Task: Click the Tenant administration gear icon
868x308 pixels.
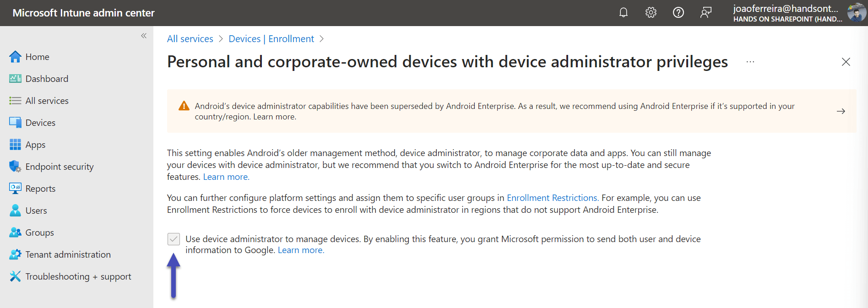Action: pos(15,254)
